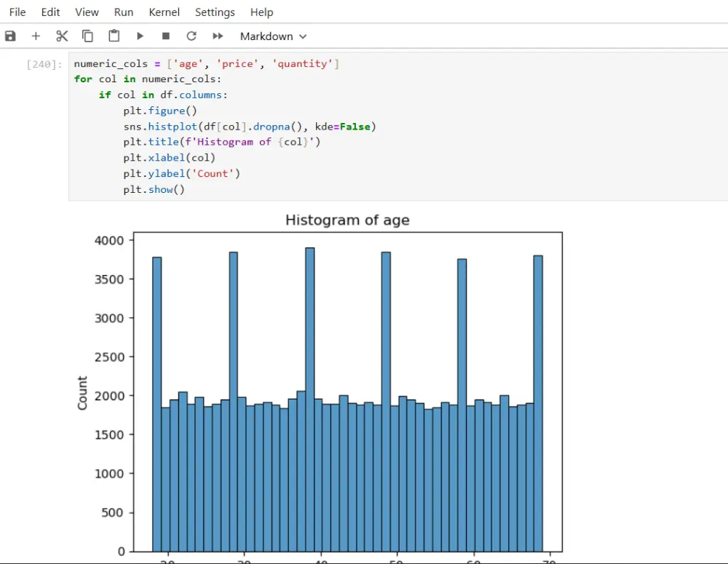Screen dimensions: 728x564
Task: Open the View menu
Action: click(87, 12)
